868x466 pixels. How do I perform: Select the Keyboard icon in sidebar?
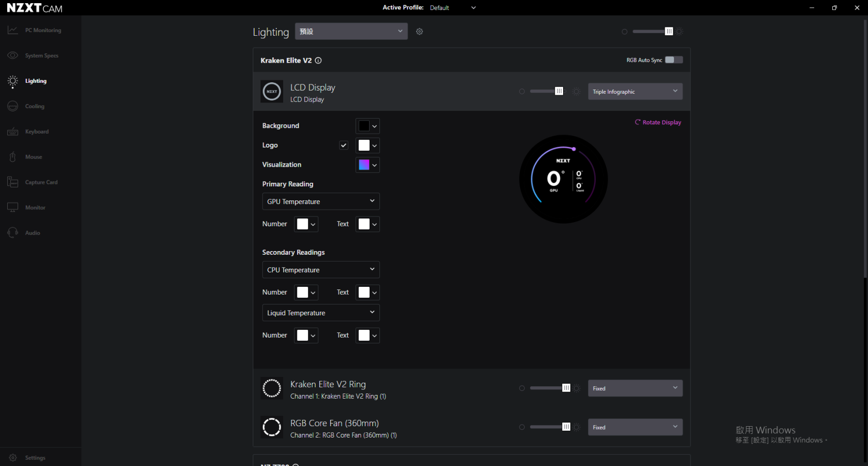click(x=13, y=132)
